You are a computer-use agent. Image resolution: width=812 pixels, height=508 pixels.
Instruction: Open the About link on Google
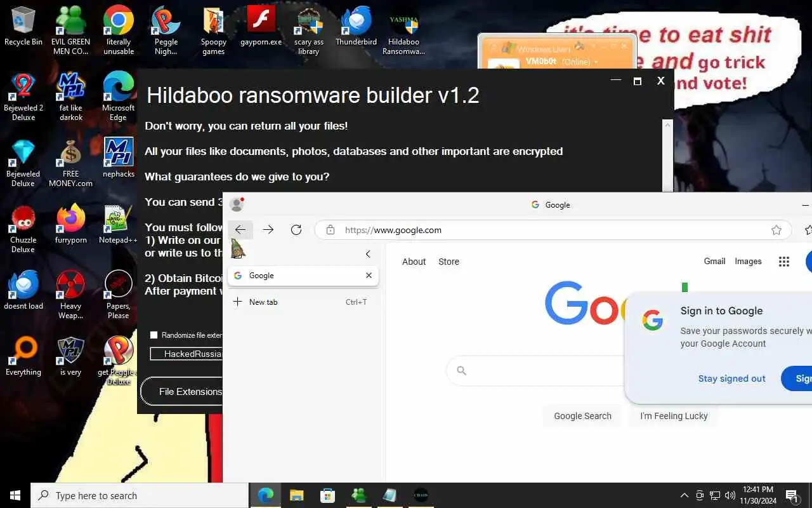pyautogui.click(x=414, y=262)
